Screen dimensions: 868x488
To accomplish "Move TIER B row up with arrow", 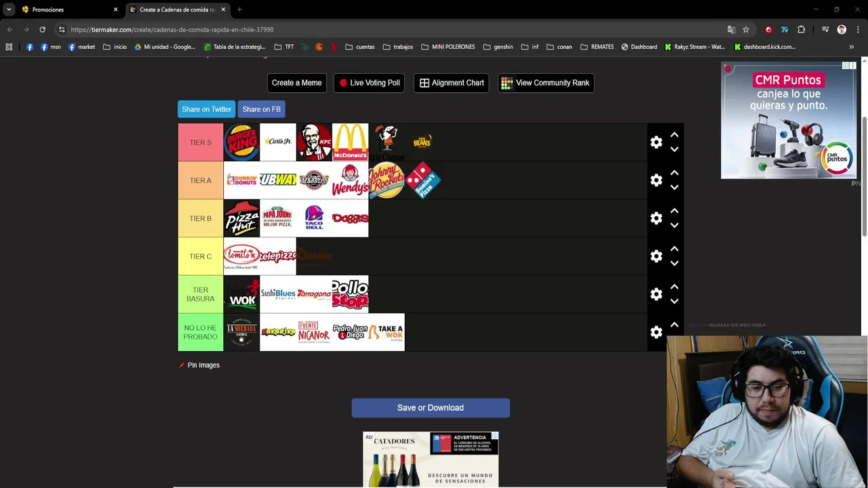I will [674, 211].
